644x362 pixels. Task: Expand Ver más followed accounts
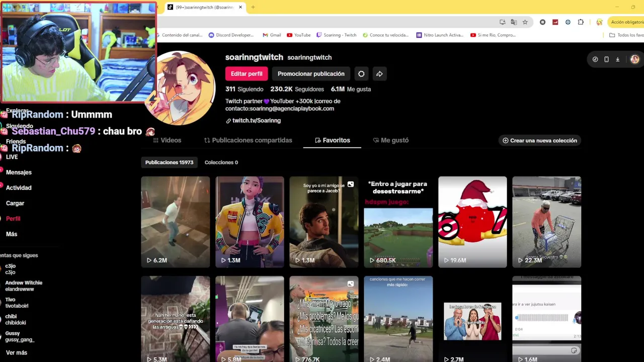click(x=17, y=353)
